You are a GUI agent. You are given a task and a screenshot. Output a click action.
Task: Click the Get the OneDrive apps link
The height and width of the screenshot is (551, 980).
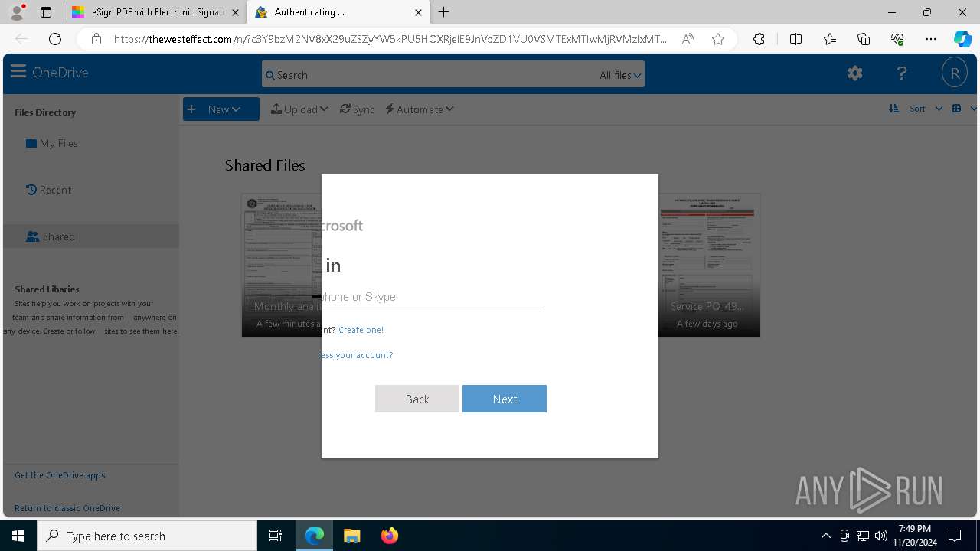click(x=60, y=475)
